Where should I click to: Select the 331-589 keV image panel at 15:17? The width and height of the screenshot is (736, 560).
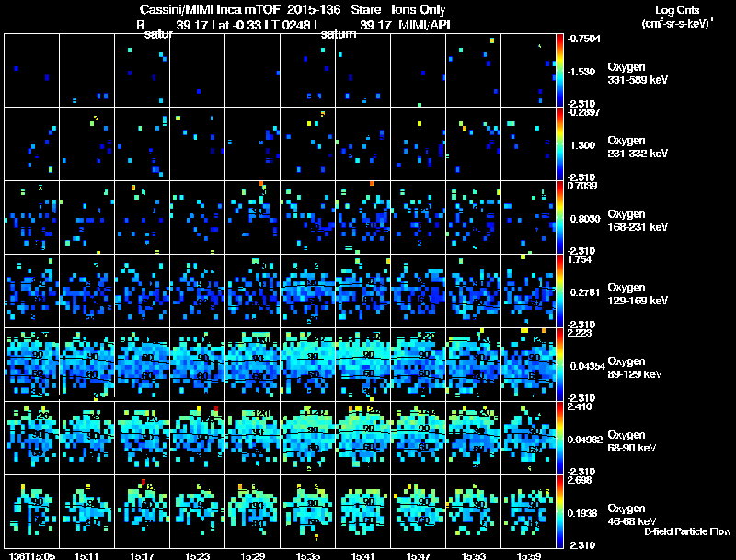(143, 71)
